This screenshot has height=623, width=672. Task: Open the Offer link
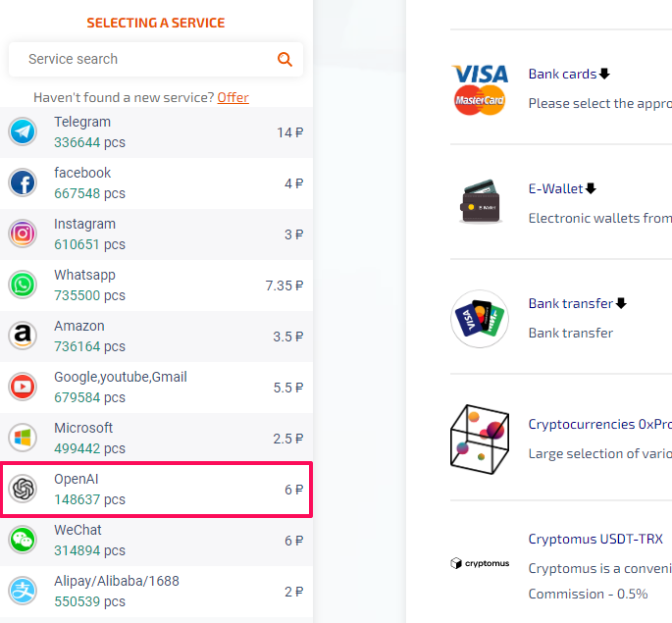click(x=233, y=98)
